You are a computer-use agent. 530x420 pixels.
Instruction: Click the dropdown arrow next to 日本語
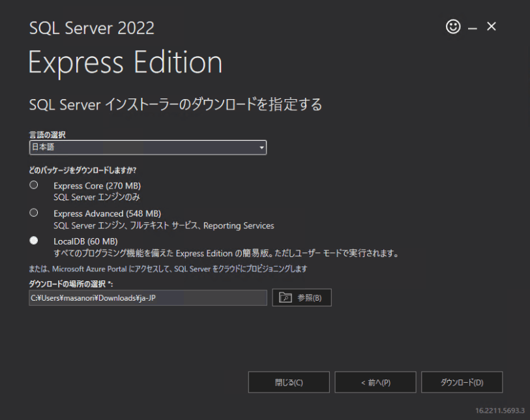(x=261, y=148)
